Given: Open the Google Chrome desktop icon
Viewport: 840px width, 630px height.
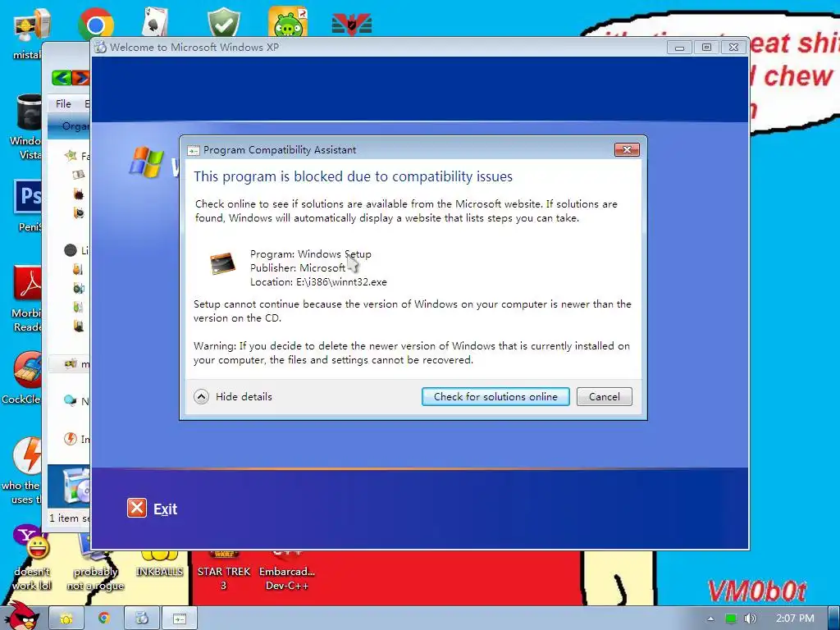Looking at the screenshot, I should pos(95,24).
